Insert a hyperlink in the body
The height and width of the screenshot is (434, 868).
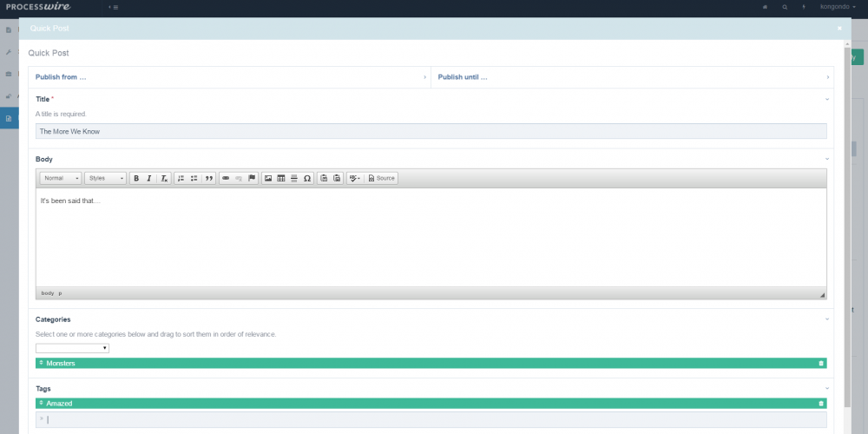pos(226,178)
